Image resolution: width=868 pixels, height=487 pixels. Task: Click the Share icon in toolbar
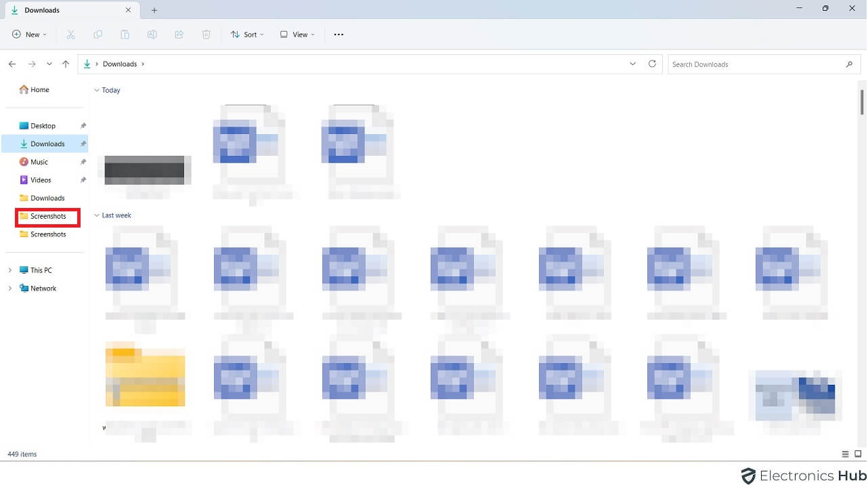point(179,35)
